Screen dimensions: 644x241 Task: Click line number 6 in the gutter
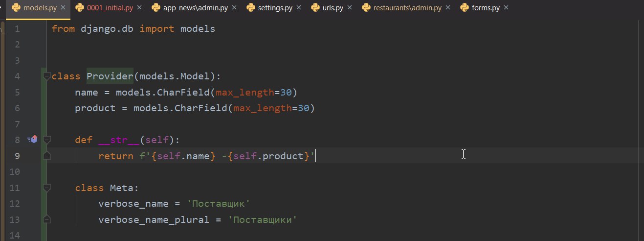click(x=18, y=108)
